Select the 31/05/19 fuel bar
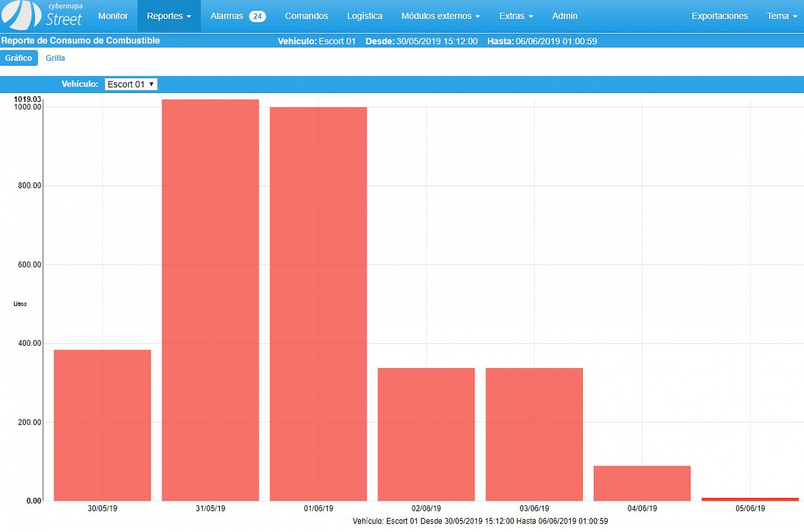 click(210, 300)
